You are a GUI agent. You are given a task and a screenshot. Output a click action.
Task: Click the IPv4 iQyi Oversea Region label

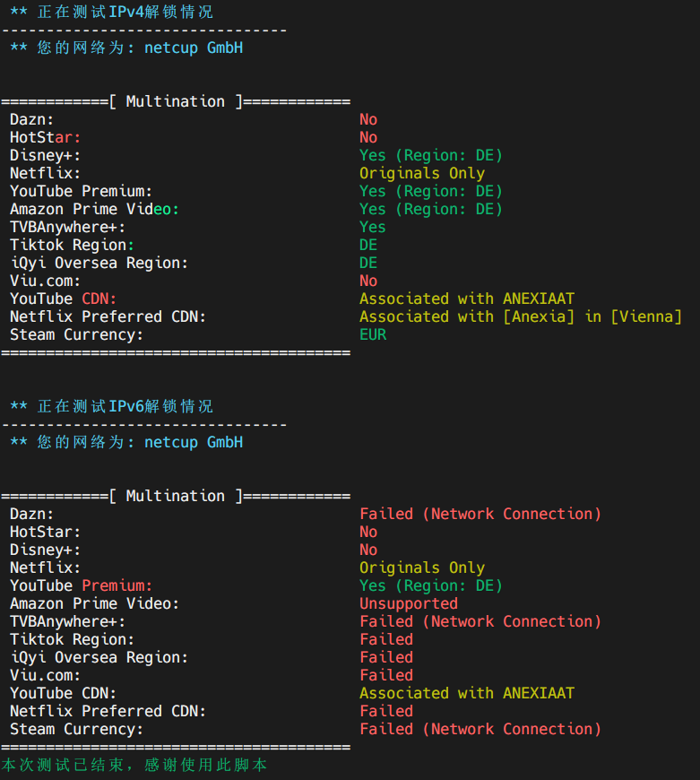point(99,264)
